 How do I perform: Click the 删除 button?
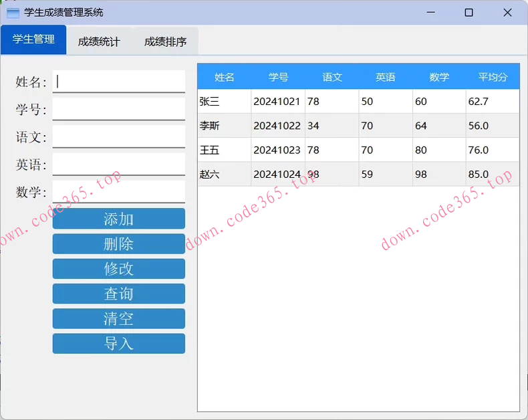[x=118, y=244]
